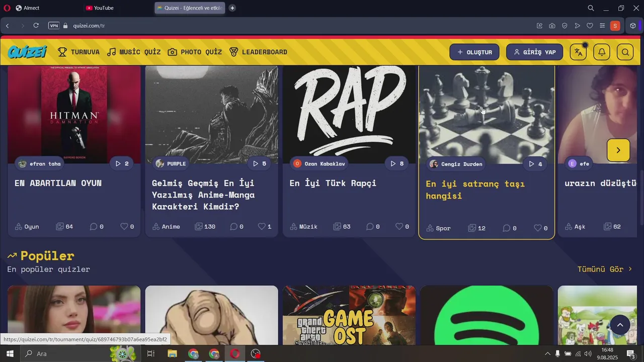Open Windows notification center
This screenshot has height=362, width=644.
tap(631, 353)
